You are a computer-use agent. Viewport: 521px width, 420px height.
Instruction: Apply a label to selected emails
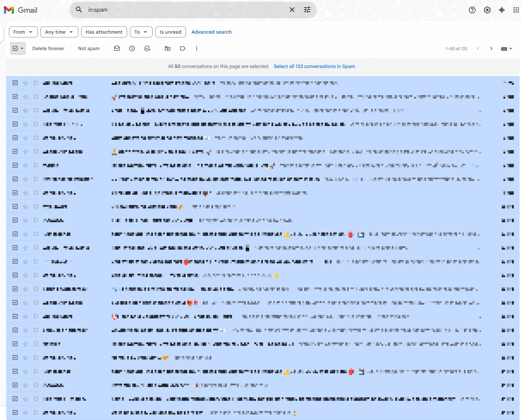coord(182,48)
